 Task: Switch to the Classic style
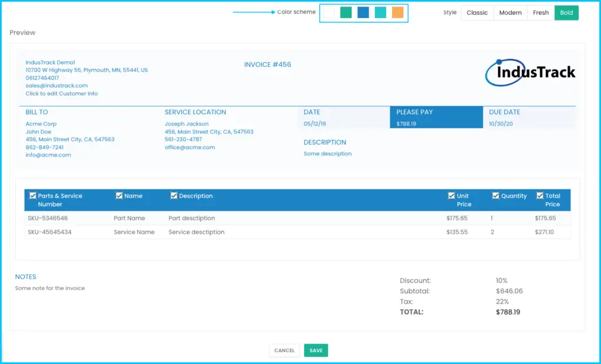point(477,13)
